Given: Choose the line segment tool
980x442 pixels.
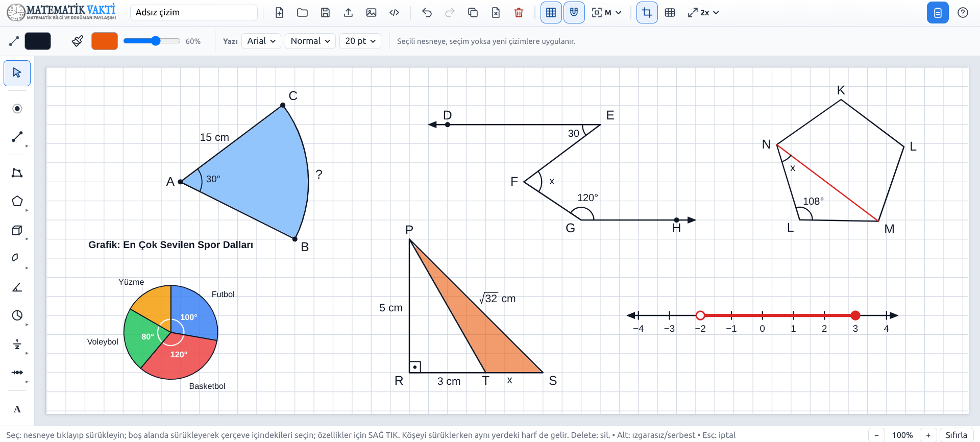Looking at the screenshot, I should (x=17, y=137).
